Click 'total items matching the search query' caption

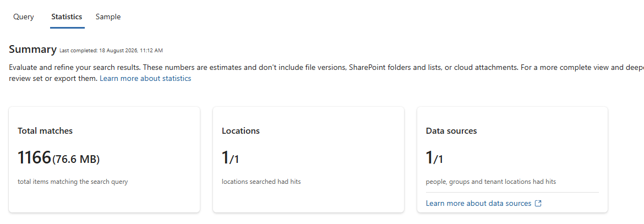(x=73, y=181)
